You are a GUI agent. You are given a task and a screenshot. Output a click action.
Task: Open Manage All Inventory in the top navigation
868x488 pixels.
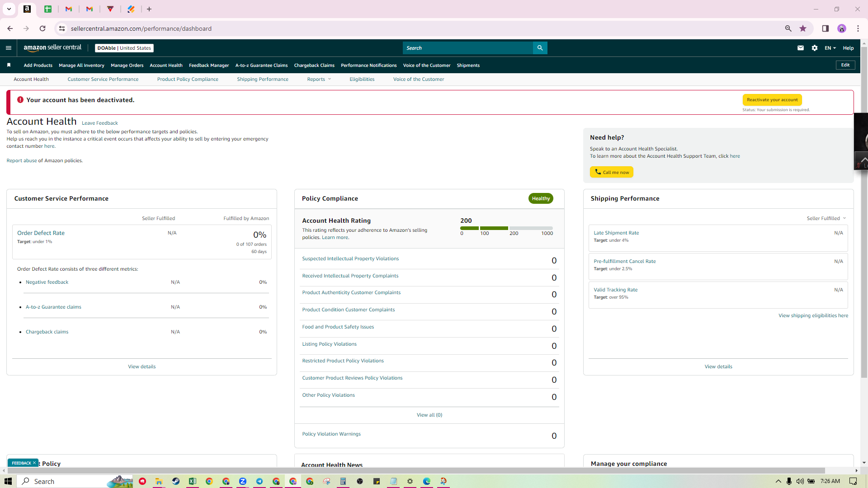[x=81, y=65]
